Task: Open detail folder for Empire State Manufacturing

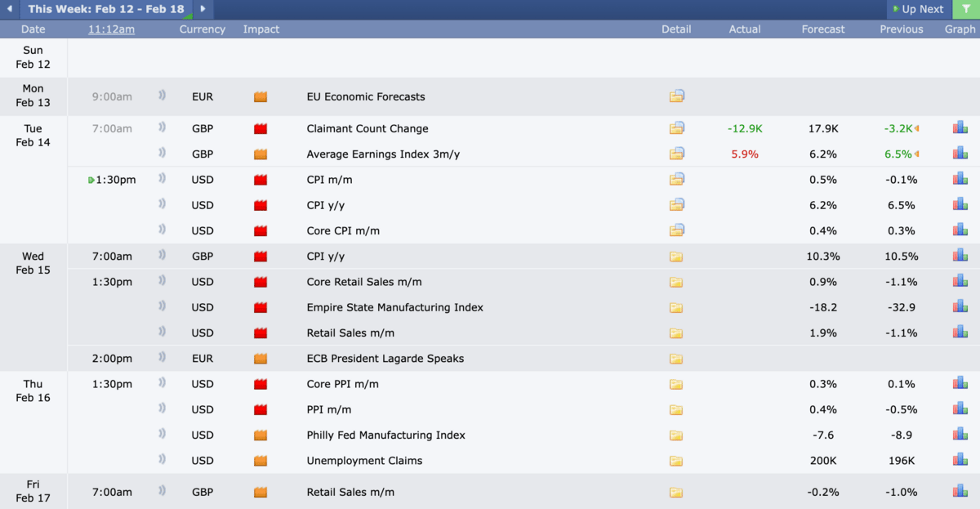Action: coord(675,307)
